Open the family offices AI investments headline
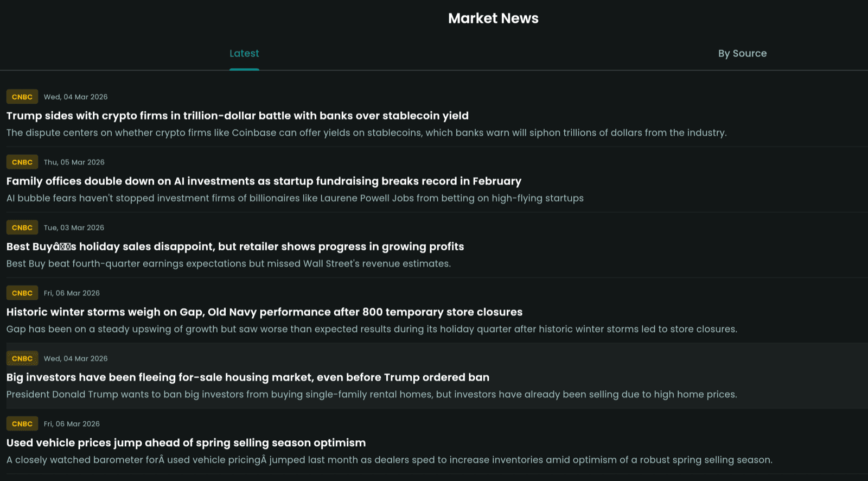 [x=263, y=181]
